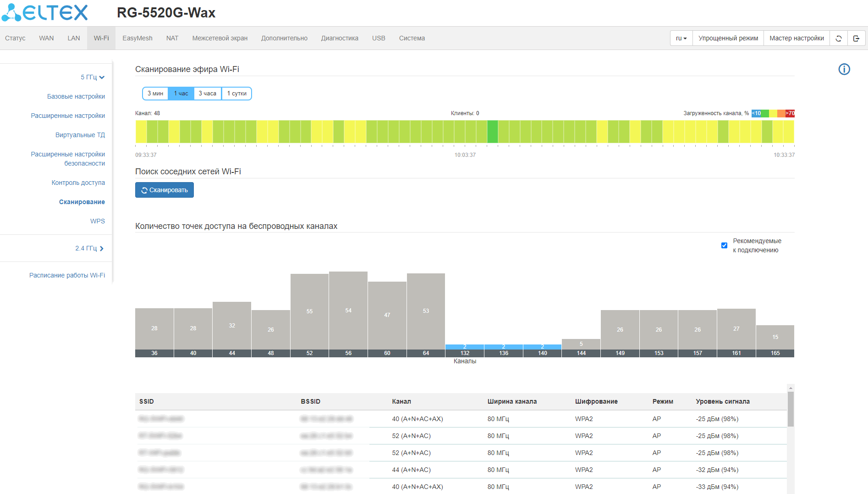Open the Мастер настройки wizard
The height and width of the screenshot is (494, 868).
[796, 39]
